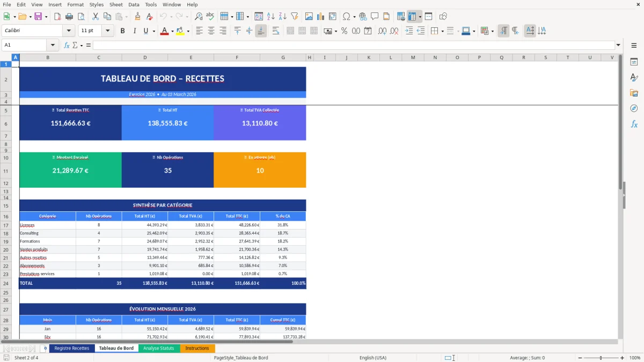Open the Data menu

[x=134, y=4]
